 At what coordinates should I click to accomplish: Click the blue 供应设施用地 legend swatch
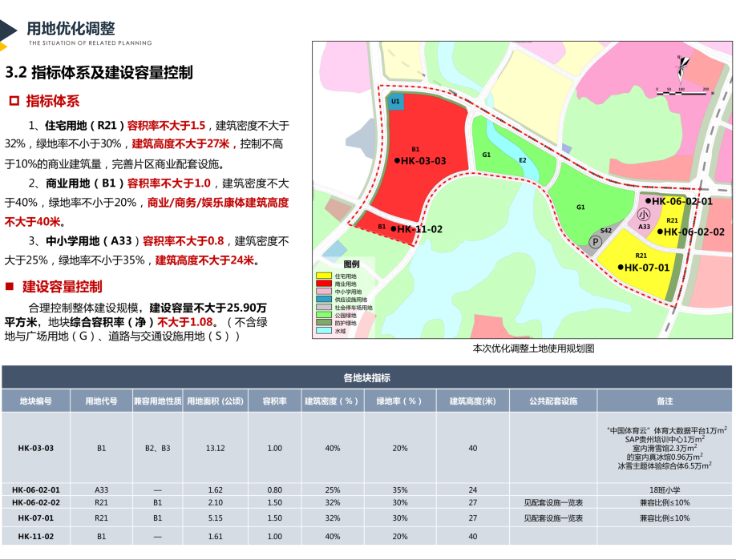(324, 300)
